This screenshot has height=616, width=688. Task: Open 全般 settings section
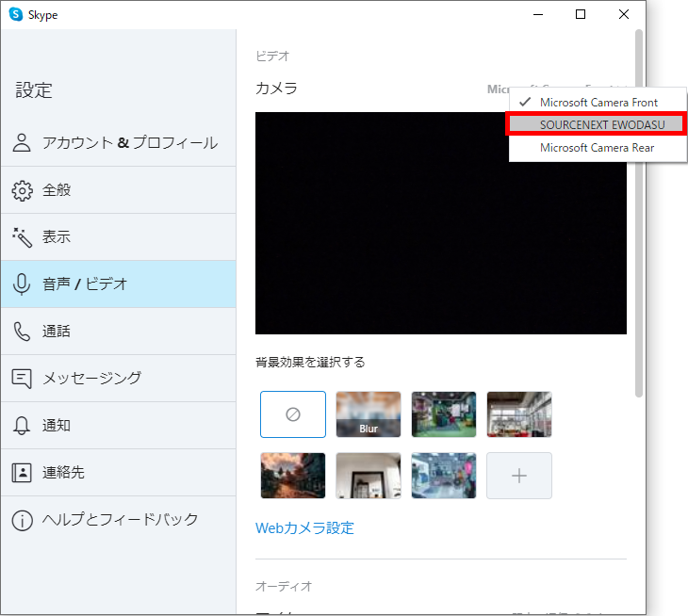(x=57, y=190)
